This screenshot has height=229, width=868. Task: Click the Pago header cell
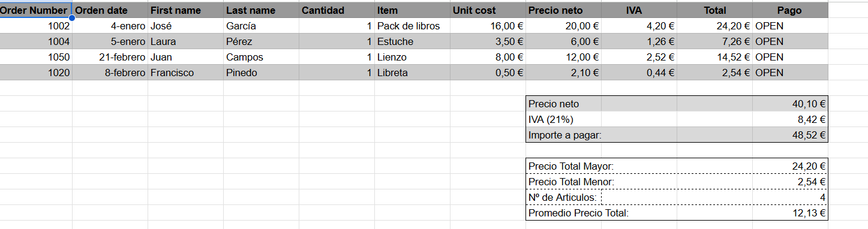pos(791,10)
